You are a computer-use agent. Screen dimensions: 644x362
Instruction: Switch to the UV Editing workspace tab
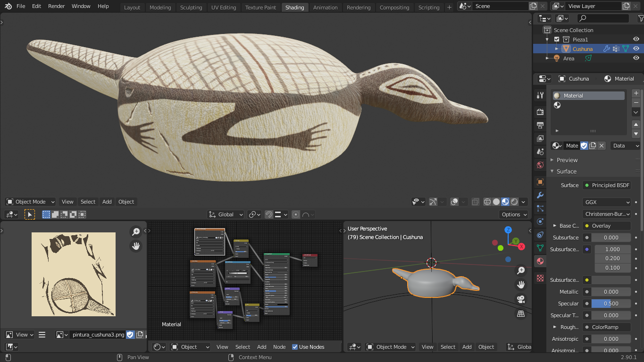[224, 8]
